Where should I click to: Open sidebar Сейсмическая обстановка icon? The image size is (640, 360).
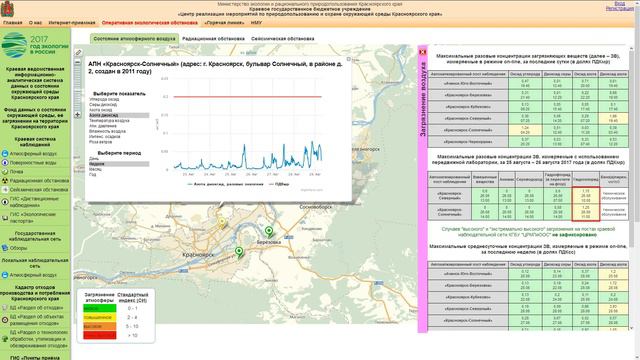pos(5,190)
